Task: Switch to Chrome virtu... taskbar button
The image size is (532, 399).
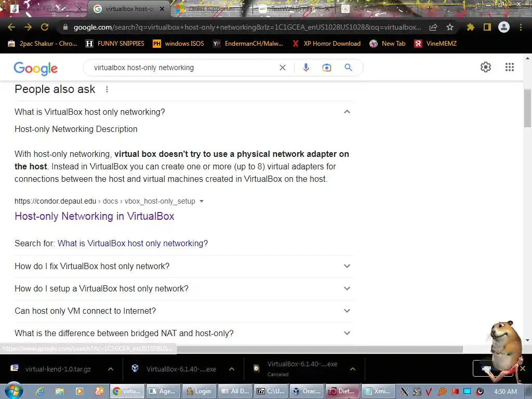Action: click(x=127, y=391)
